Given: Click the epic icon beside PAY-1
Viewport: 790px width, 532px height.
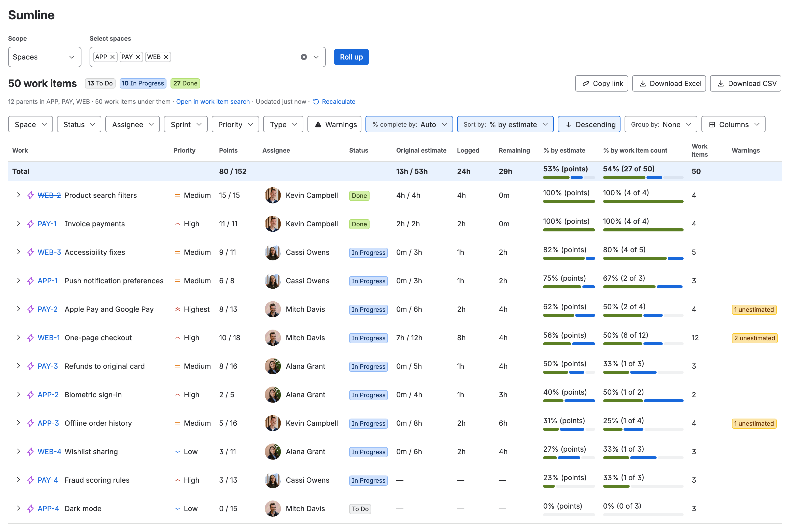Looking at the screenshot, I should click(31, 224).
